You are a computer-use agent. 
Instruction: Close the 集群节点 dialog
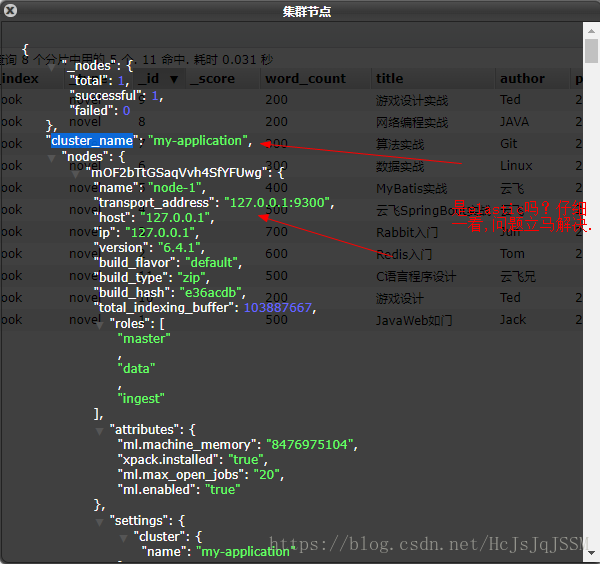click(10, 10)
